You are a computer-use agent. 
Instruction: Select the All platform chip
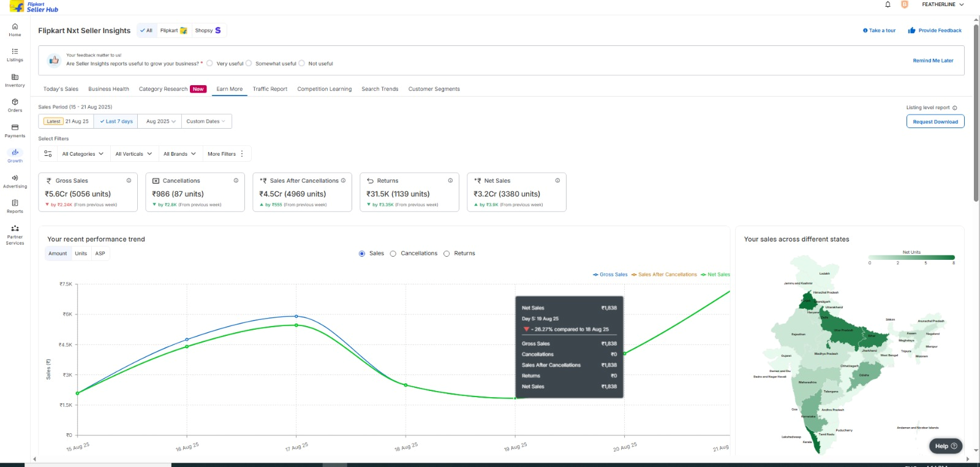(x=146, y=30)
